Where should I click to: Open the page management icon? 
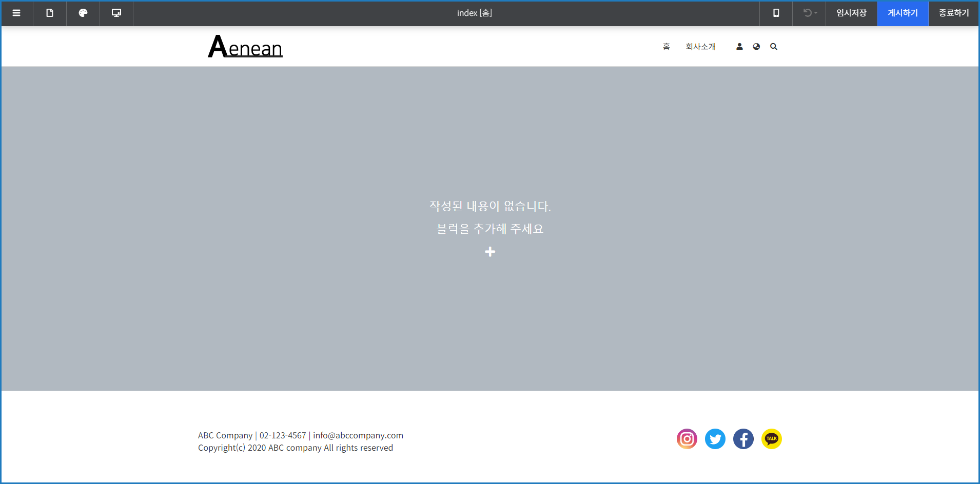coord(50,13)
